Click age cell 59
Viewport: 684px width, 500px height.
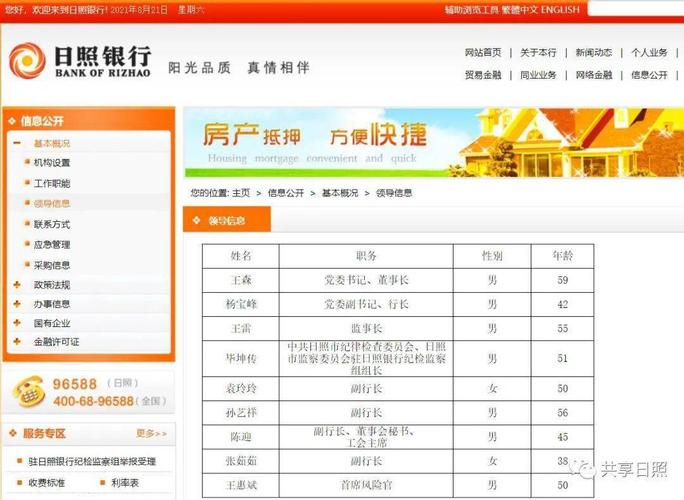(x=562, y=280)
